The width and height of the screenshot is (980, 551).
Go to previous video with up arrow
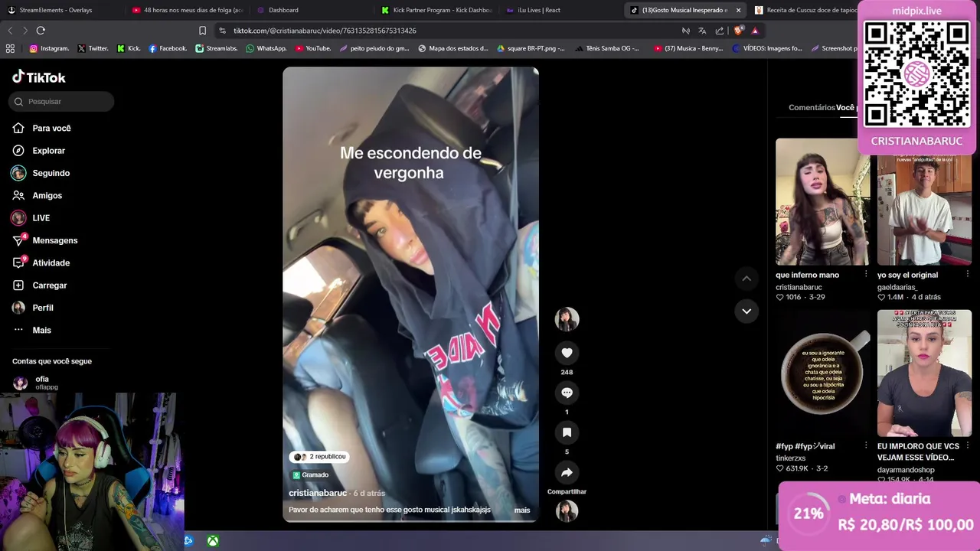coord(746,279)
